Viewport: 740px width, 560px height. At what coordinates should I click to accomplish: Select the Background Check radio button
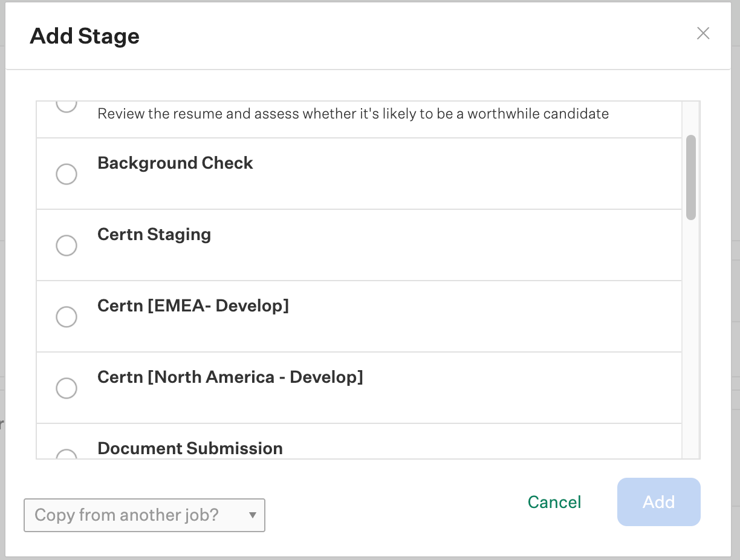67,174
